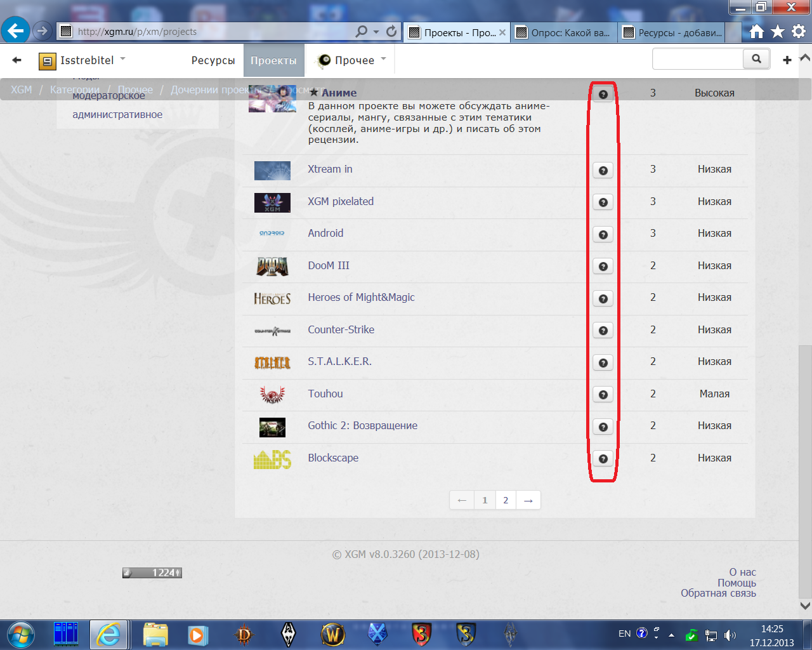Click the search magnifier button
The width and height of the screenshot is (812, 650).
[x=756, y=59]
